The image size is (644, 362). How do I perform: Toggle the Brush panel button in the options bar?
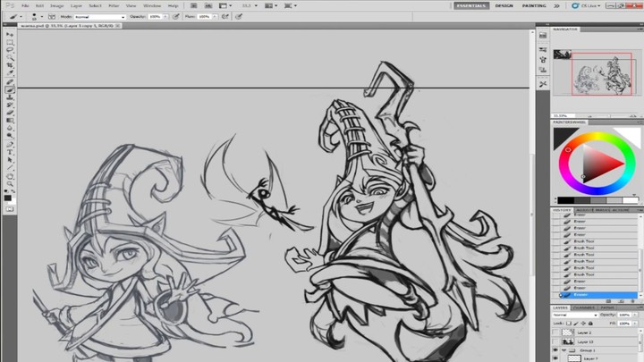pos(52,16)
